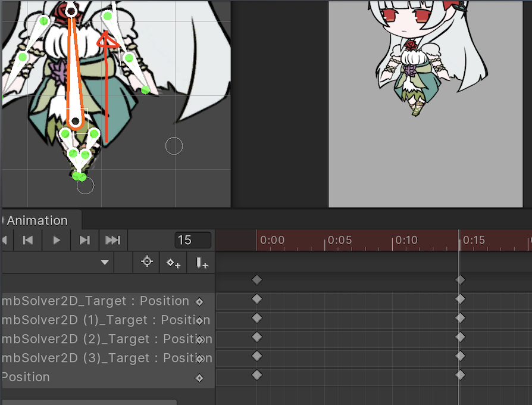Click key diamond beside LimbSolver2D (2)_Target row
Viewport: 532px width, 405px height.
(x=199, y=340)
